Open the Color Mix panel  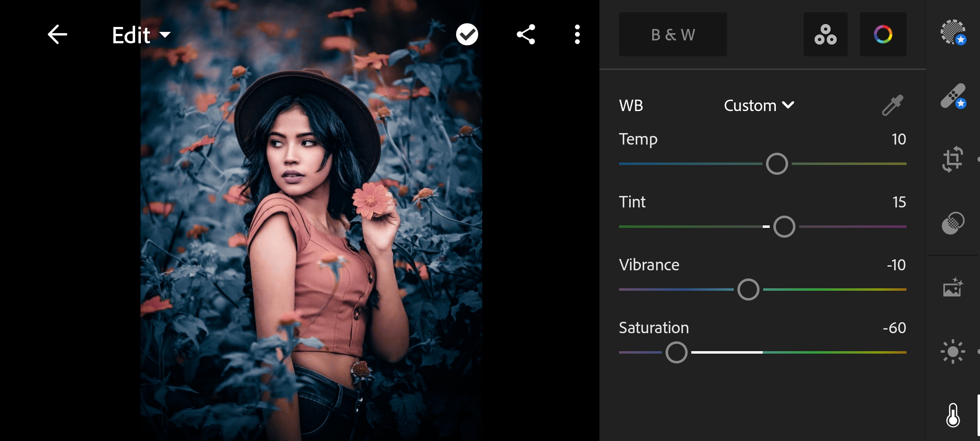pos(825,34)
